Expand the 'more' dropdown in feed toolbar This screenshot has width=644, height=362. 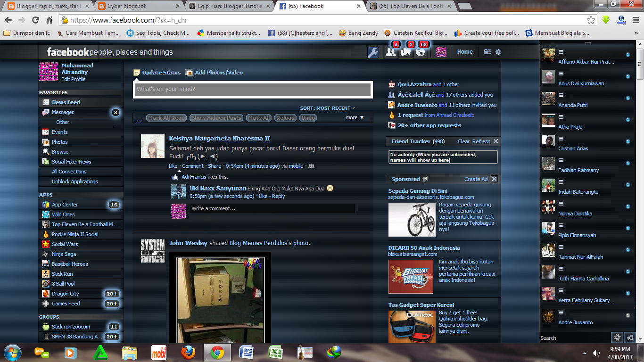tap(355, 118)
